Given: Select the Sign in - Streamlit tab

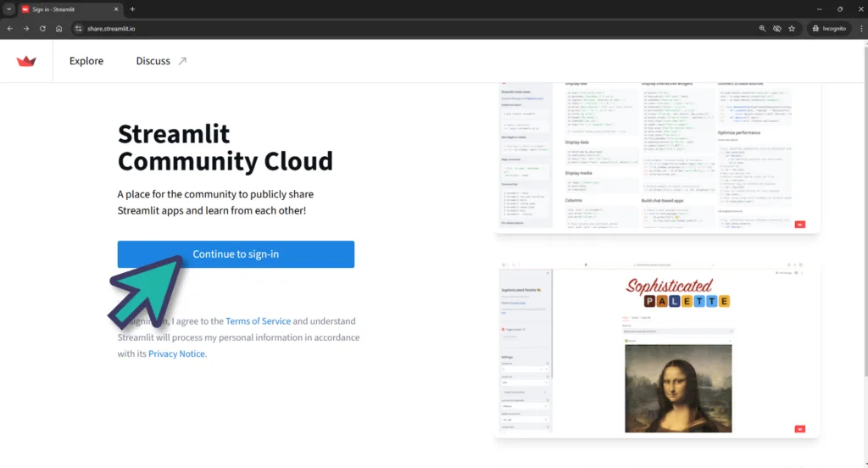Looking at the screenshot, I should point(68,8).
